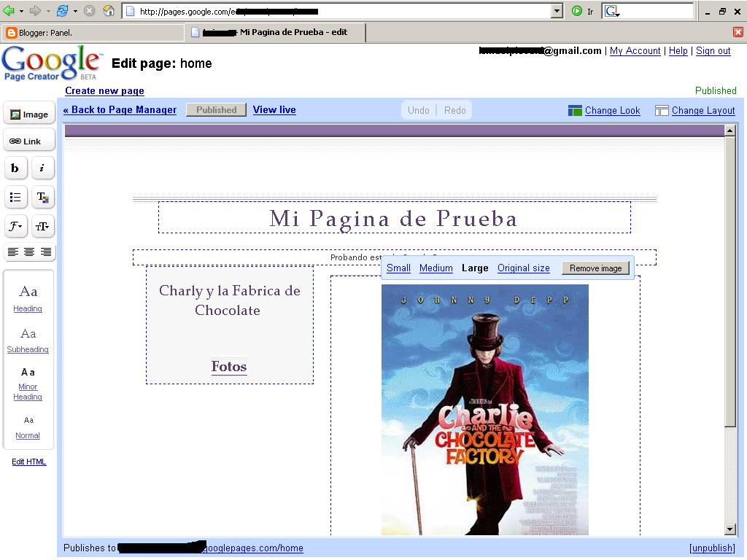Click the Undo button
Image resolution: width=747 pixels, height=560 pixels.
(x=418, y=111)
